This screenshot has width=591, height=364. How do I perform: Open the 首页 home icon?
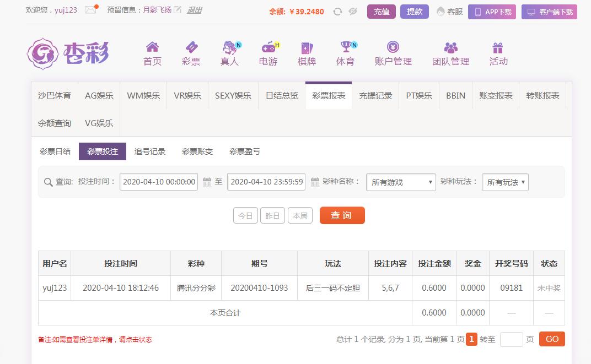(152, 47)
